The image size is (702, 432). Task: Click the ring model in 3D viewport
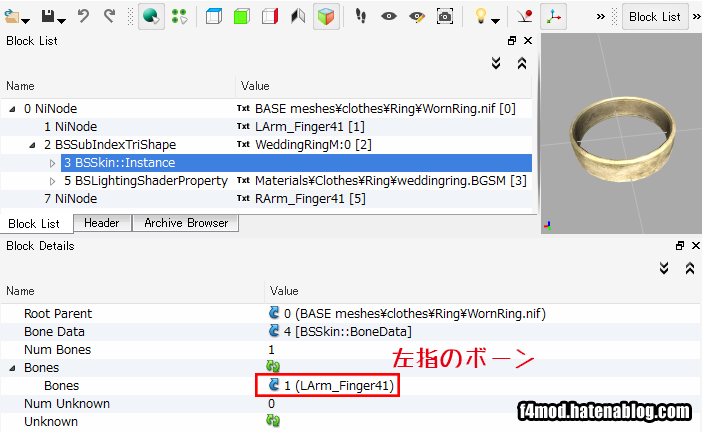pos(622,141)
